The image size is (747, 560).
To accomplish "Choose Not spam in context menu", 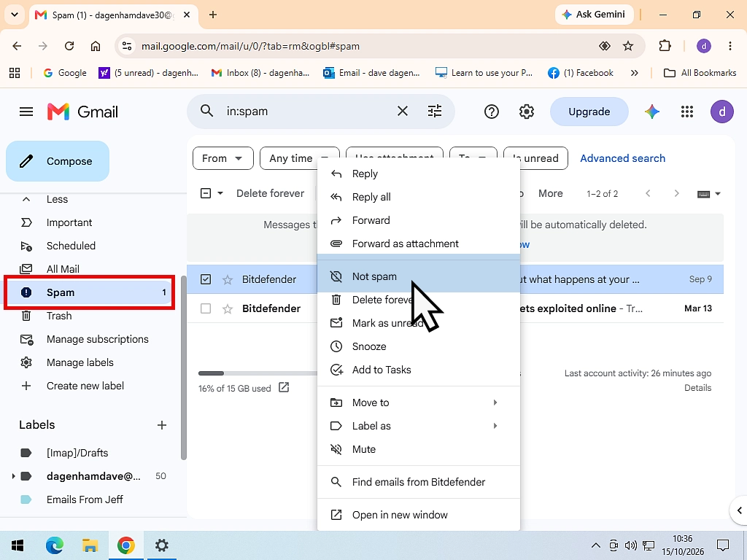I will (418, 276).
